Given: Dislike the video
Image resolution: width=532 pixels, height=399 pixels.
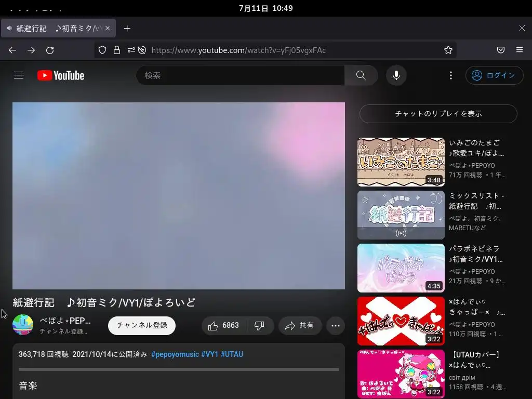Looking at the screenshot, I should [260, 326].
